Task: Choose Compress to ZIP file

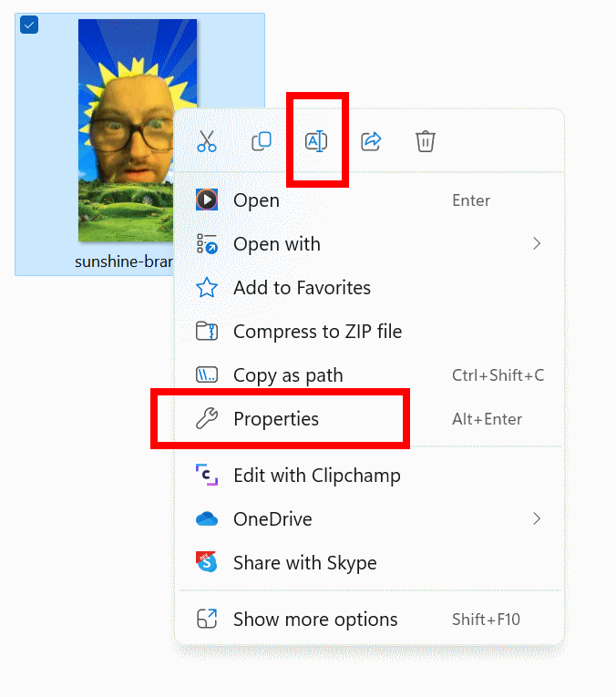Action: click(x=369, y=331)
